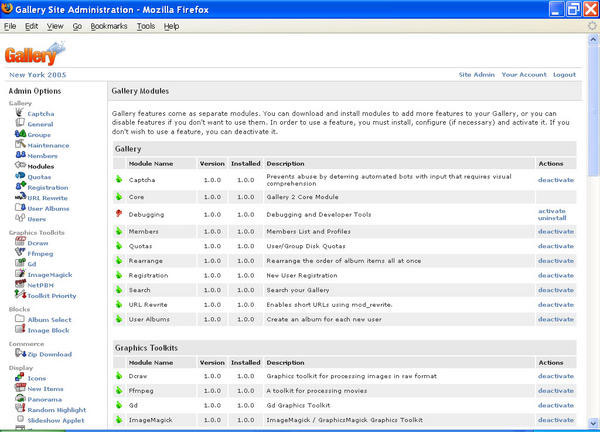Open the Your Account link
This screenshot has height=432, width=600.
pos(524,75)
